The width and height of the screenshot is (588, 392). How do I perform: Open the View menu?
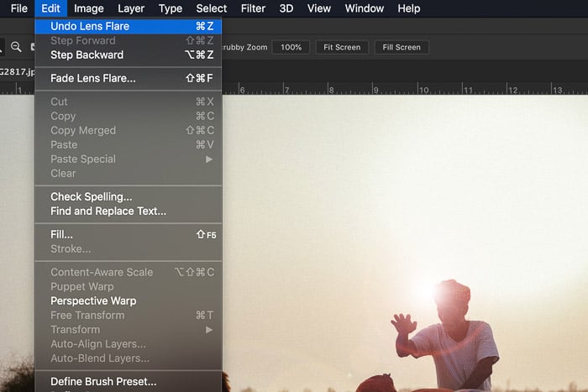[x=318, y=8]
